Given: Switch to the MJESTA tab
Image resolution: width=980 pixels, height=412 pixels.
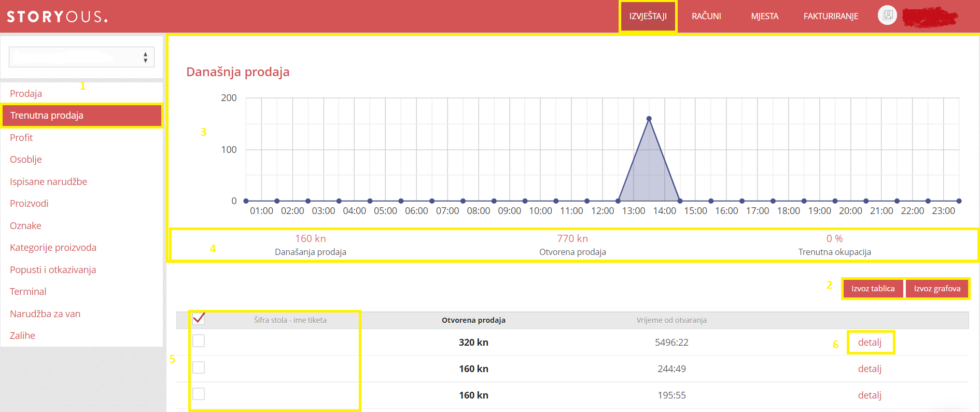Looking at the screenshot, I should tap(765, 16).
